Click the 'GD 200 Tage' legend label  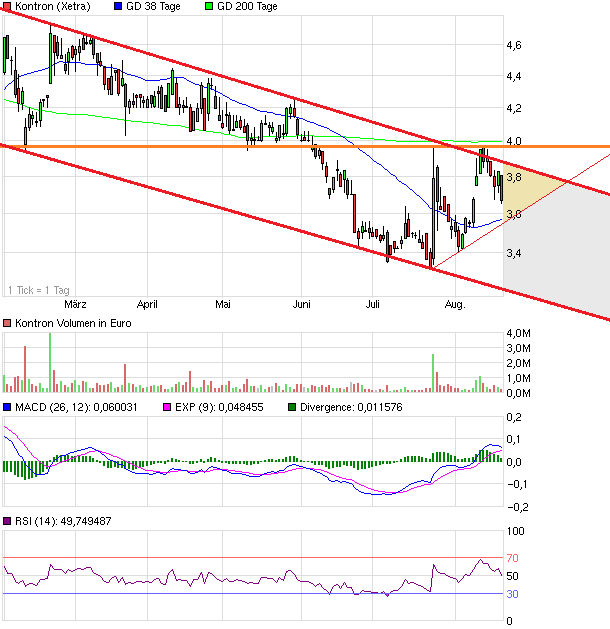[x=247, y=6]
